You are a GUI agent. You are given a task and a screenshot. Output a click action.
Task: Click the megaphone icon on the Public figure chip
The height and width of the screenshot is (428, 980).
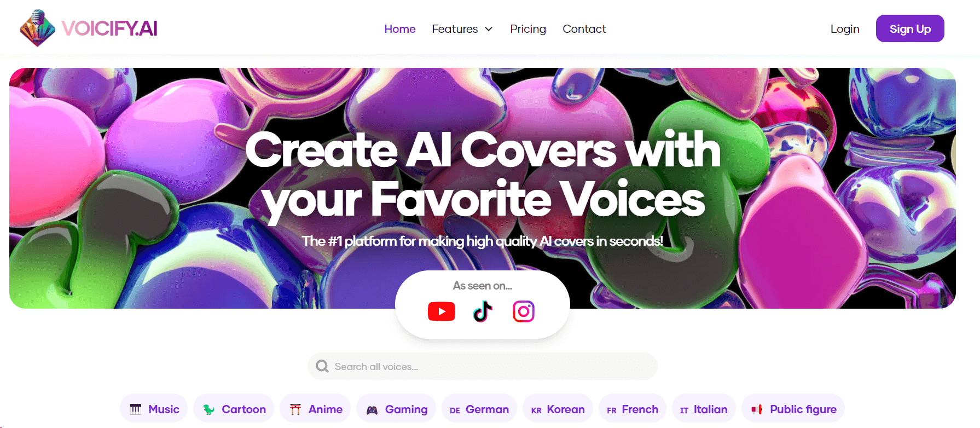point(757,409)
